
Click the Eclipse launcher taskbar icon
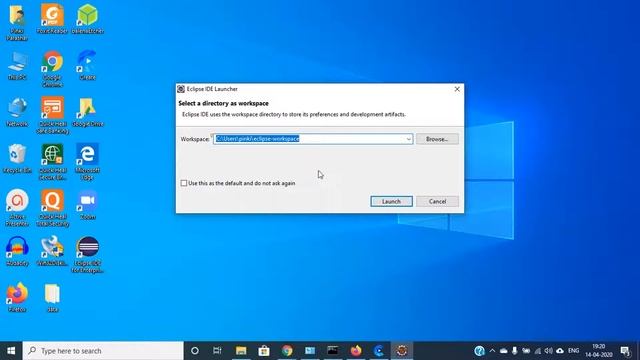point(402,351)
